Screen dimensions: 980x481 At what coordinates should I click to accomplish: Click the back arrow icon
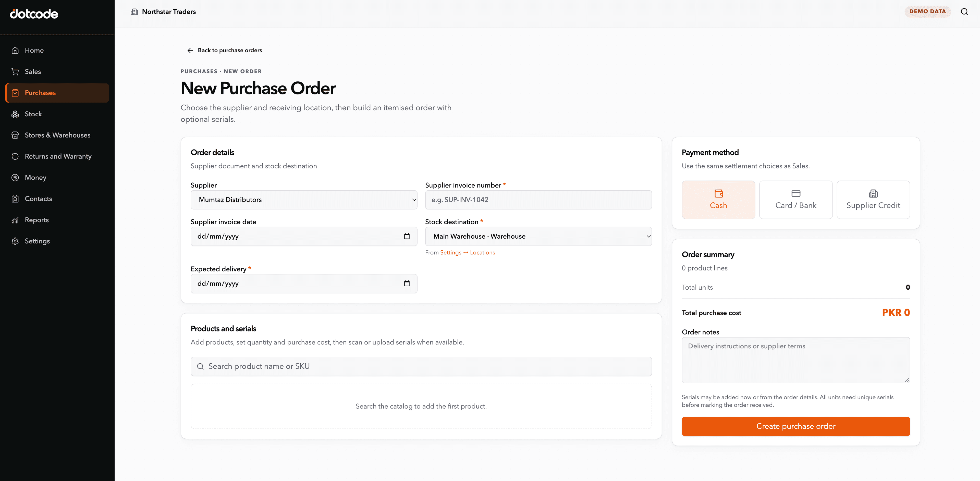pos(190,51)
